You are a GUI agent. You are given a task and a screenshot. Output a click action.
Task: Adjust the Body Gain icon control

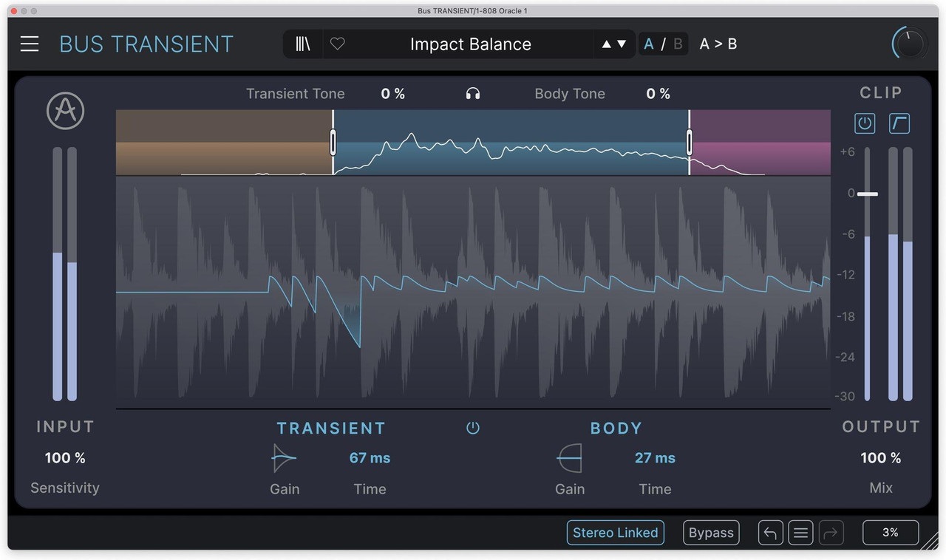[569, 459]
